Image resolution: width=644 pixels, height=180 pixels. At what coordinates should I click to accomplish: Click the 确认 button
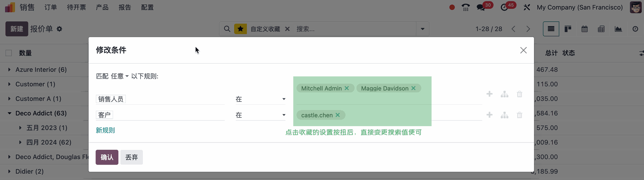pyautogui.click(x=107, y=157)
